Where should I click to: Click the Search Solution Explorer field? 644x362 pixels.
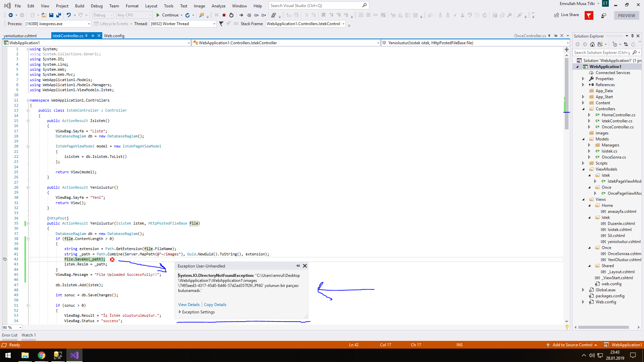tap(607, 53)
